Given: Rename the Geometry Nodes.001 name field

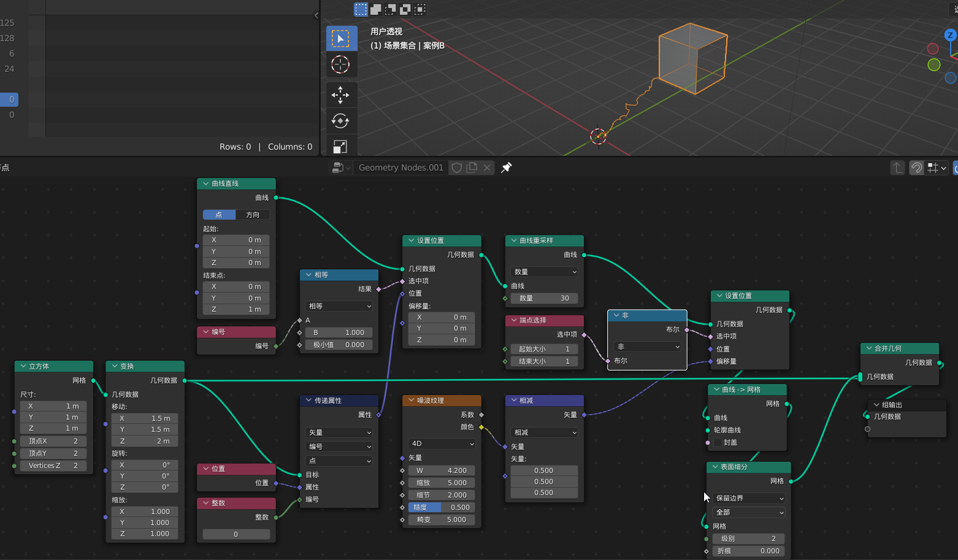Looking at the screenshot, I should pos(400,167).
